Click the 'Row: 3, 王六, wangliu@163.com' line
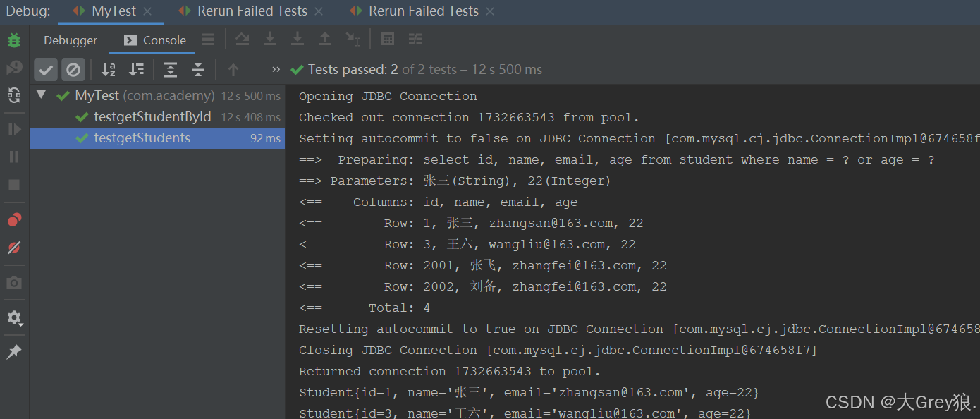The height and width of the screenshot is (419, 980). 467,245
